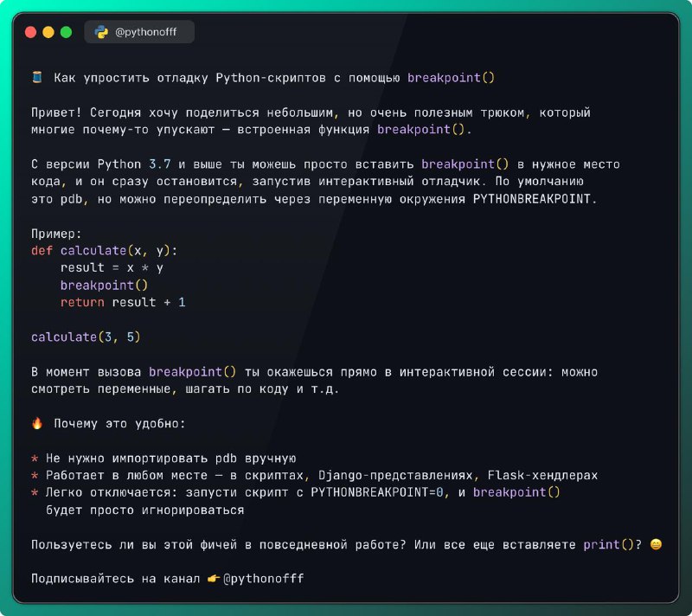Viewport: 692px width, 616px height.
Task: Click the version number '3.7'
Action: pyautogui.click(x=160, y=164)
